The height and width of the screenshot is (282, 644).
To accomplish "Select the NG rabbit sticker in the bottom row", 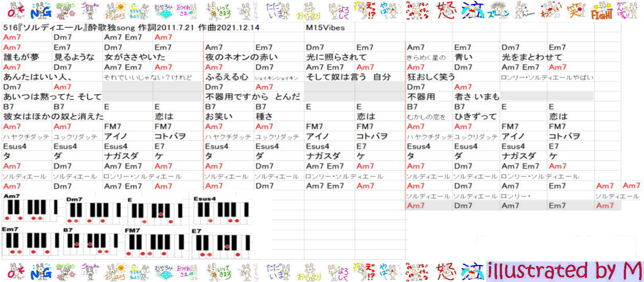I will [x=41, y=272].
